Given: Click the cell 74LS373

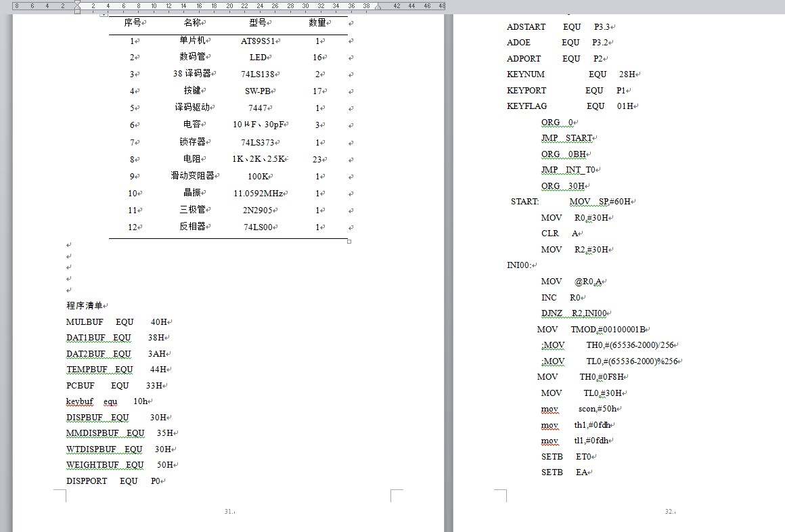Looking at the screenshot, I should [x=259, y=142].
